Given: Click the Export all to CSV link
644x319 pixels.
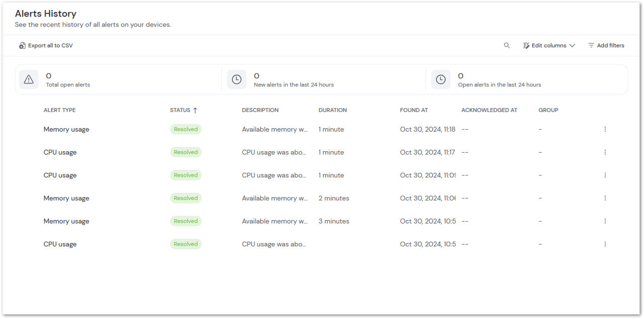Looking at the screenshot, I should click(x=50, y=45).
